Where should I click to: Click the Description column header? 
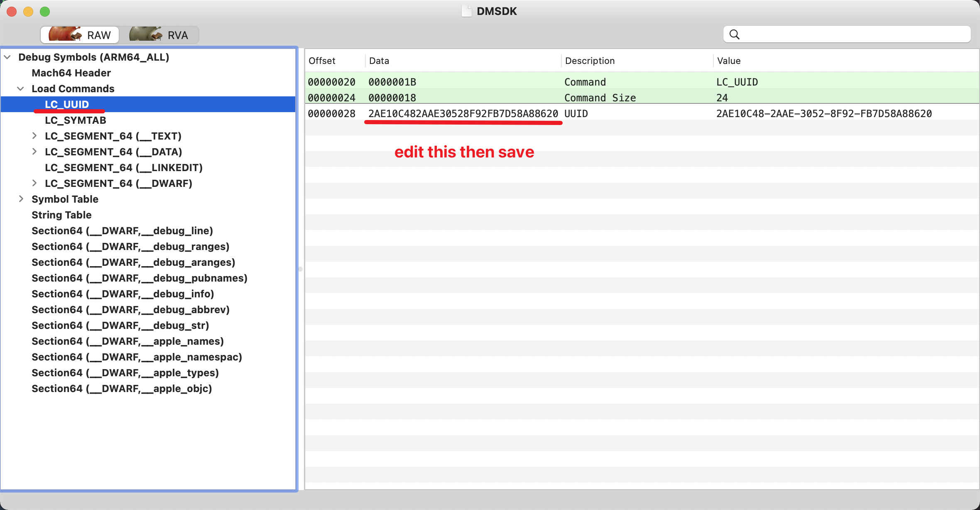click(x=590, y=61)
